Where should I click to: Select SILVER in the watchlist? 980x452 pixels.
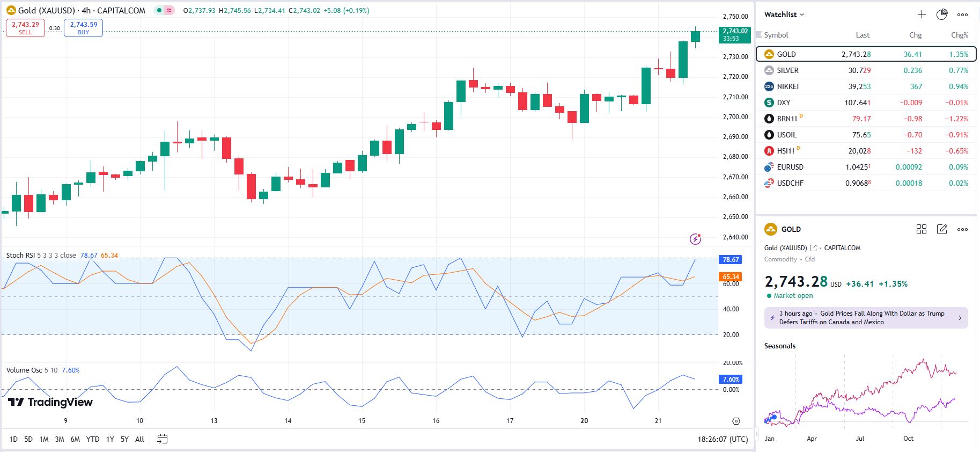tap(787, 70)
